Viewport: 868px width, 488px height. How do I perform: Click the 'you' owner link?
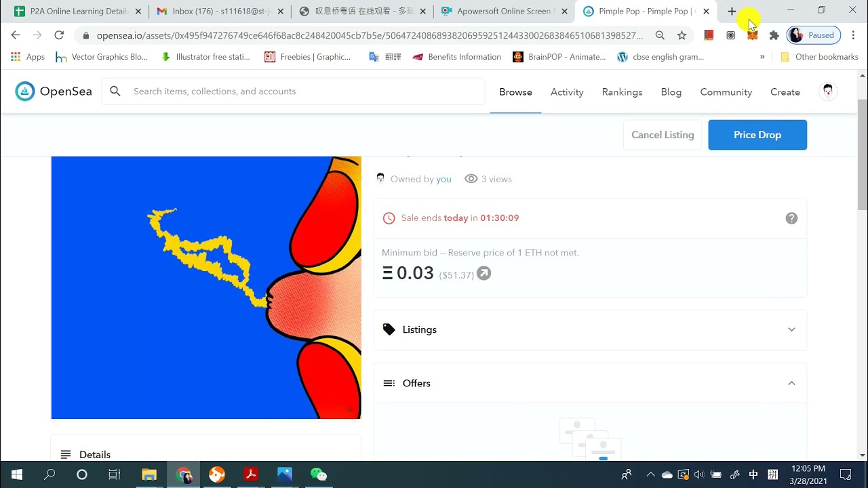click(443, 179)
